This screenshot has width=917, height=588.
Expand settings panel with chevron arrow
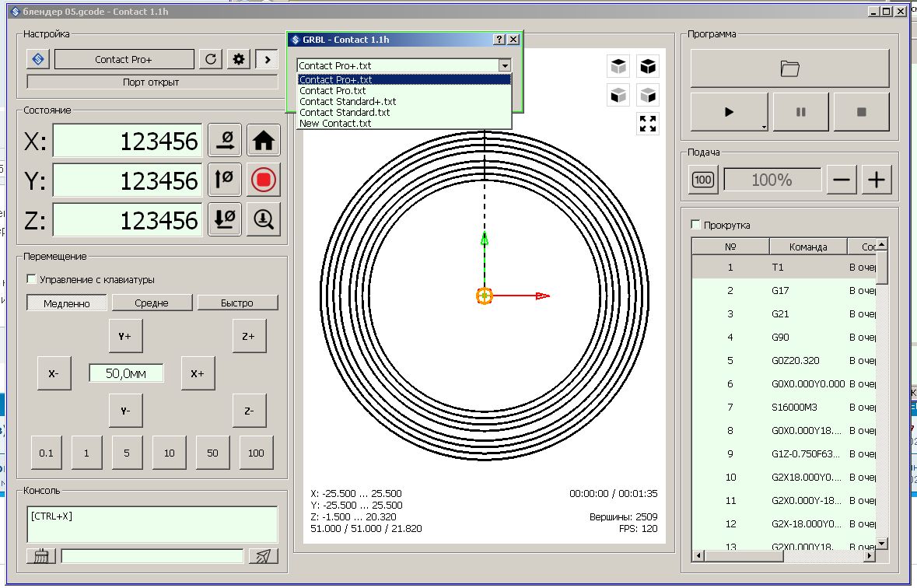(x=266, y=59)
